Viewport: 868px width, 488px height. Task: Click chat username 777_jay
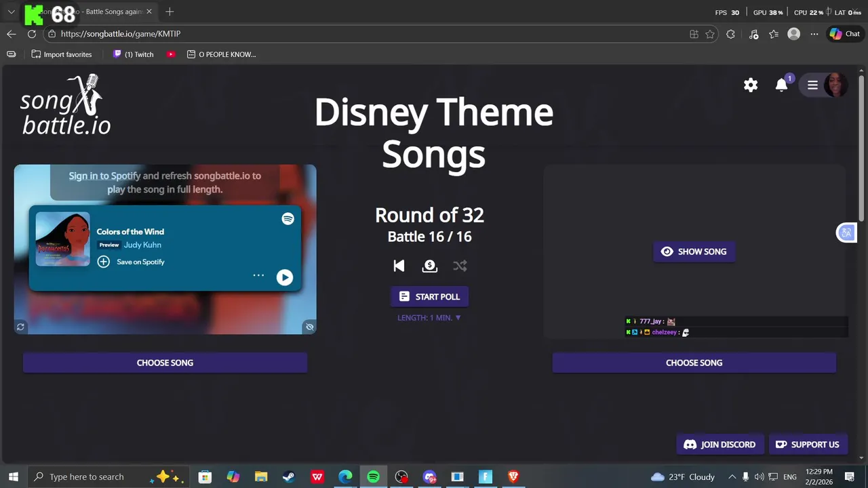click(650, 321)
